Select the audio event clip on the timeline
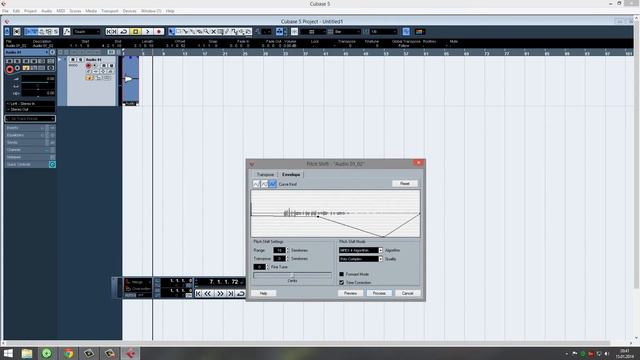 131,80
